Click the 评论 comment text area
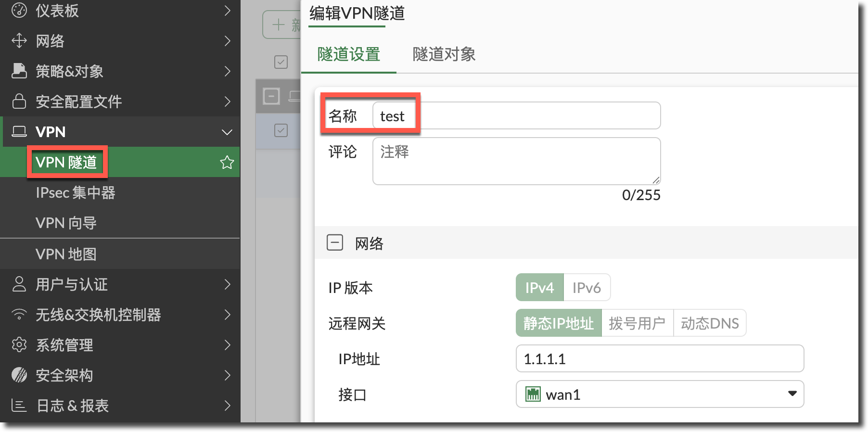868x432 pixels. click(516, 161)
